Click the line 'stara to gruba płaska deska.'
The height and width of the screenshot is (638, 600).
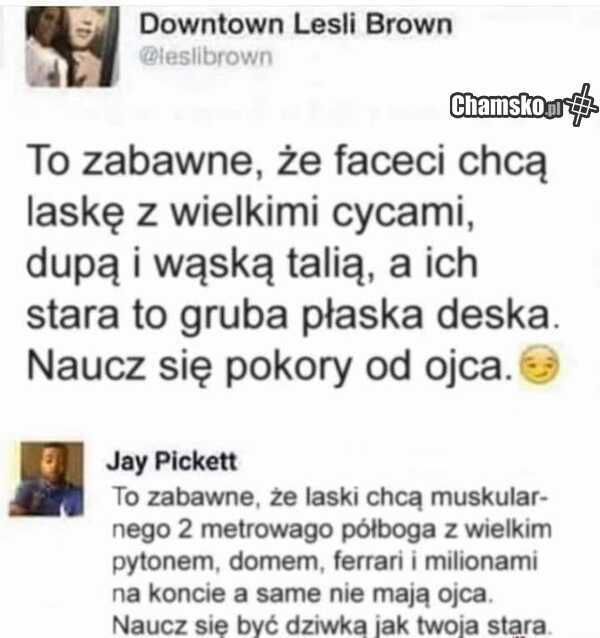click(x=293, y=316)
